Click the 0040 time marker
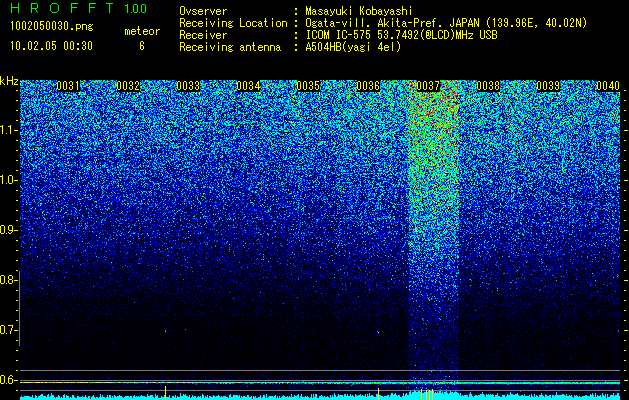Viewport: 629px width, 400px height. click(x=608, y=86)
